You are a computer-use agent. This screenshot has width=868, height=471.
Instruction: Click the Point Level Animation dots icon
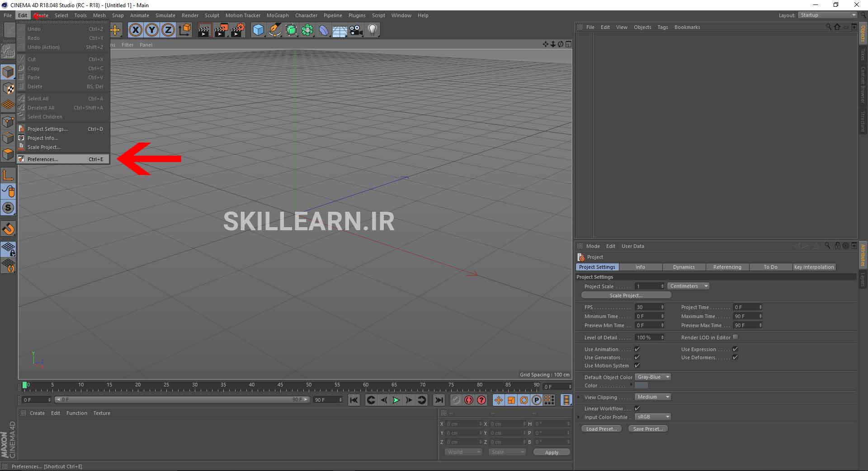click(550, 400)
